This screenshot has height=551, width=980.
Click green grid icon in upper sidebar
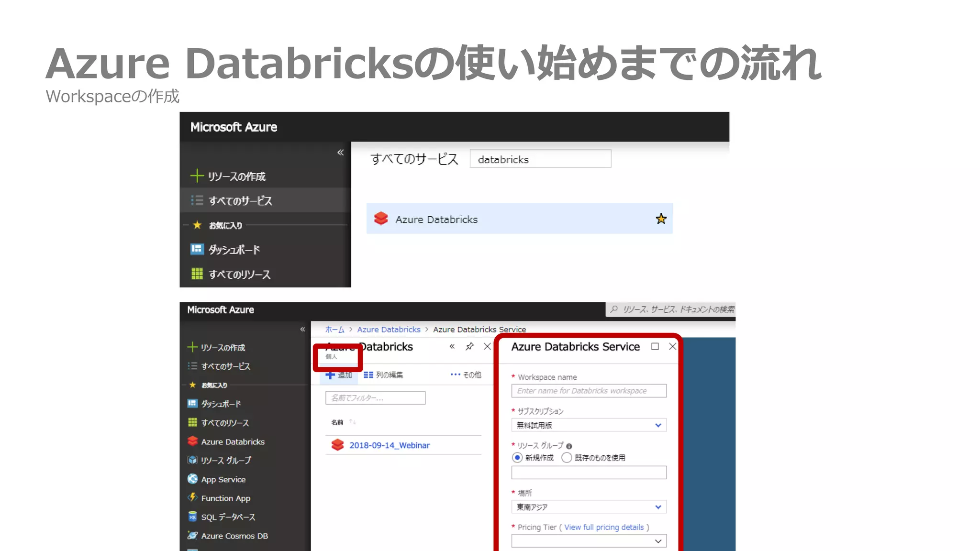coord(197,274)
